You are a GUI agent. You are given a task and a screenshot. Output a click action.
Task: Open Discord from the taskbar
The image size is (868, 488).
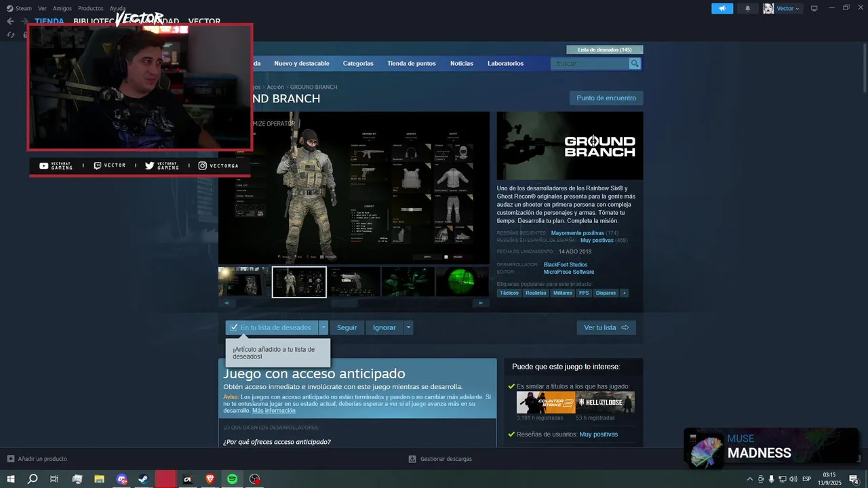(121, 479)
